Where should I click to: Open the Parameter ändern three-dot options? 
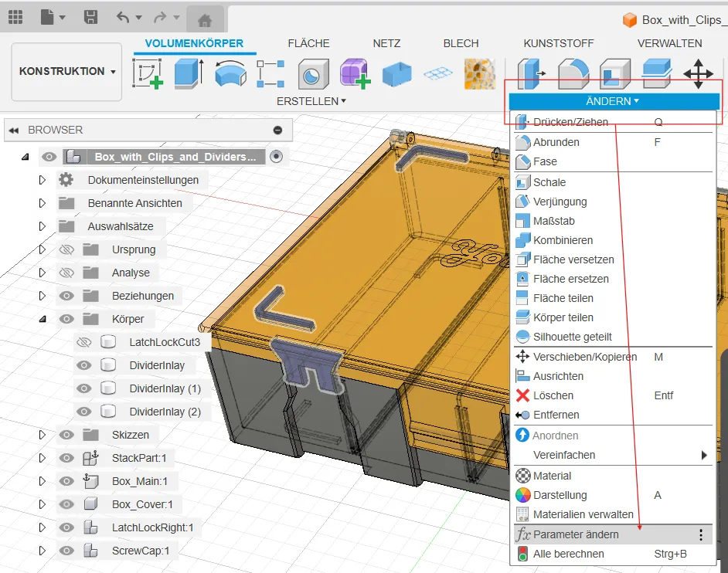coord(701,535)
